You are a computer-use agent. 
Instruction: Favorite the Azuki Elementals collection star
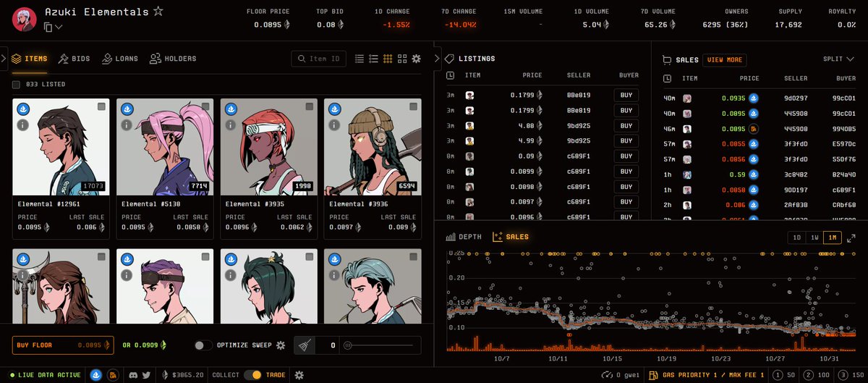158,12
